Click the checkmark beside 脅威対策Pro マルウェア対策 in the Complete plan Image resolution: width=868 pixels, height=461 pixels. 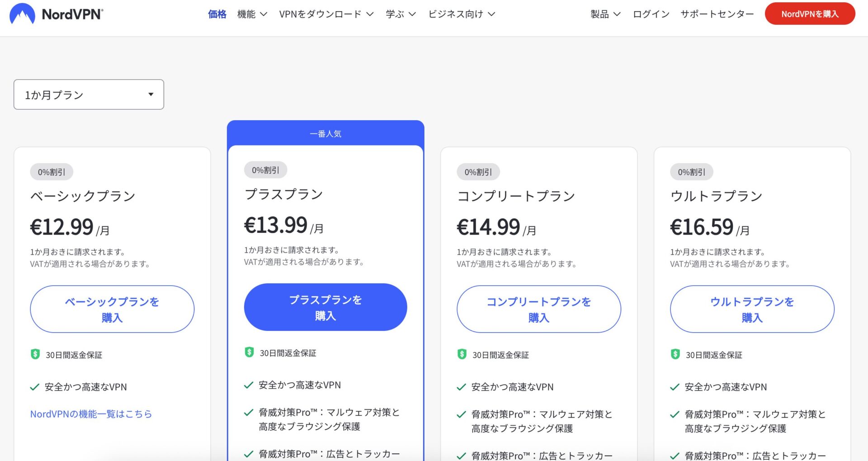(461, 414)
